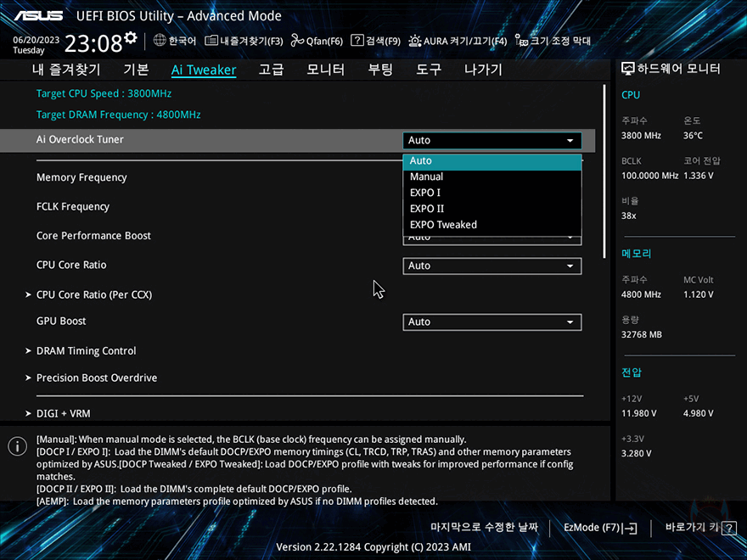Open the search (F9) question icon
747x560 pixels.
point(357,41)
